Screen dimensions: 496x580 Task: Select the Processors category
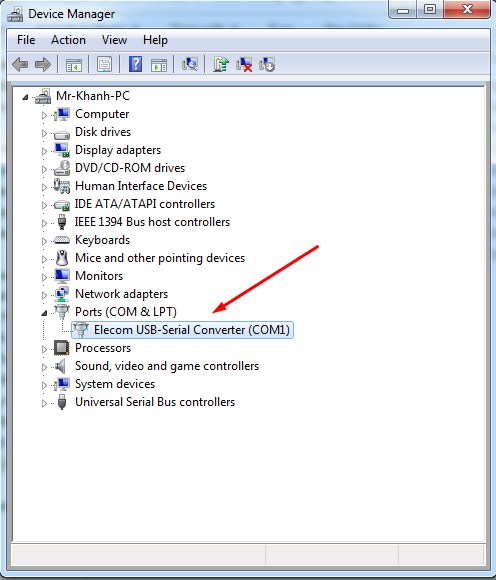[103, 348]
